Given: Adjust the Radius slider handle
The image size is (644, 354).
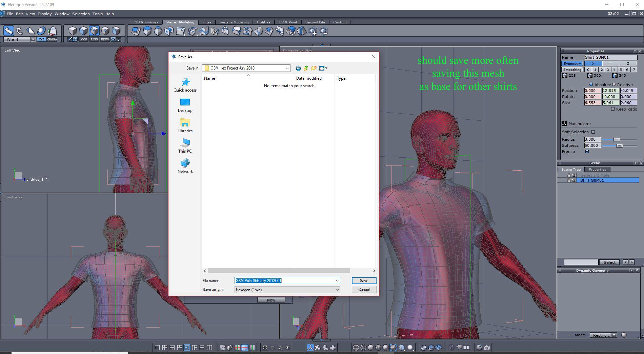Looking at the screenshot, I should [x=617, y=139].
